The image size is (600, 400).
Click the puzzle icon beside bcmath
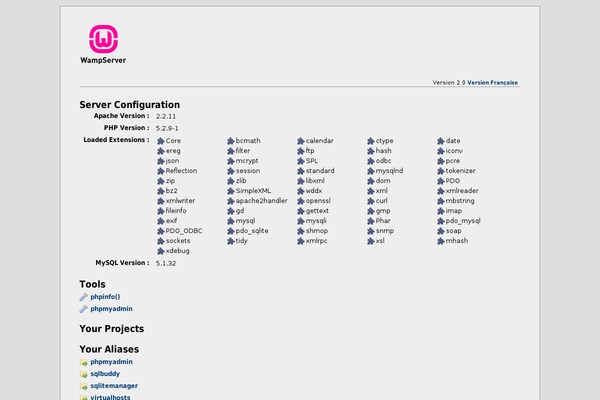(231, 141)
